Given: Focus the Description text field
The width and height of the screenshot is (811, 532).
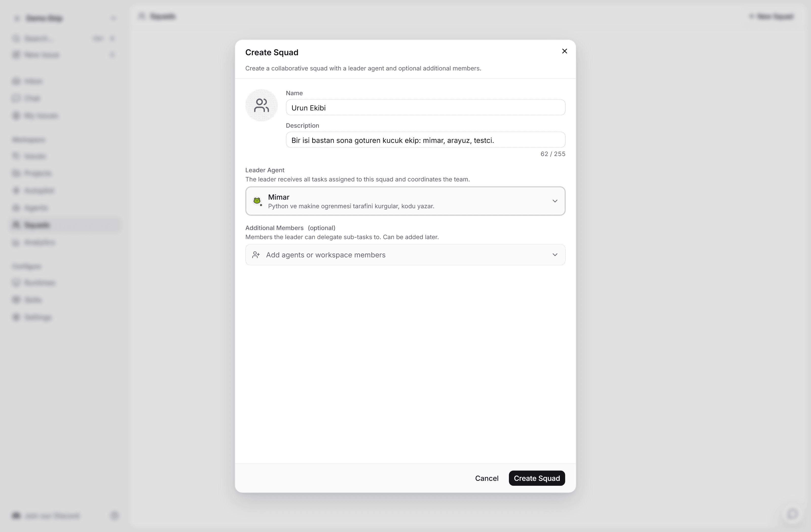Looking at the screenshot, I should [425, 140].
